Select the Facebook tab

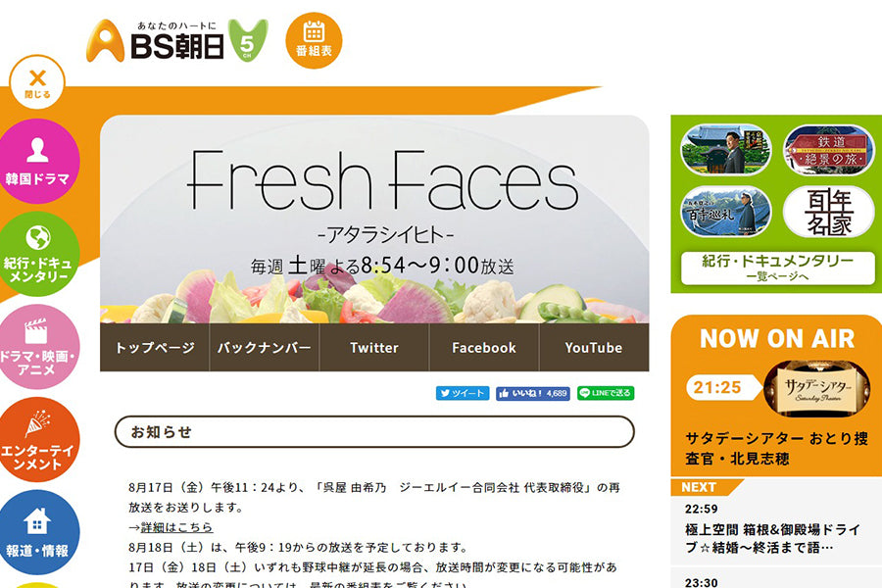coord(484,348)
